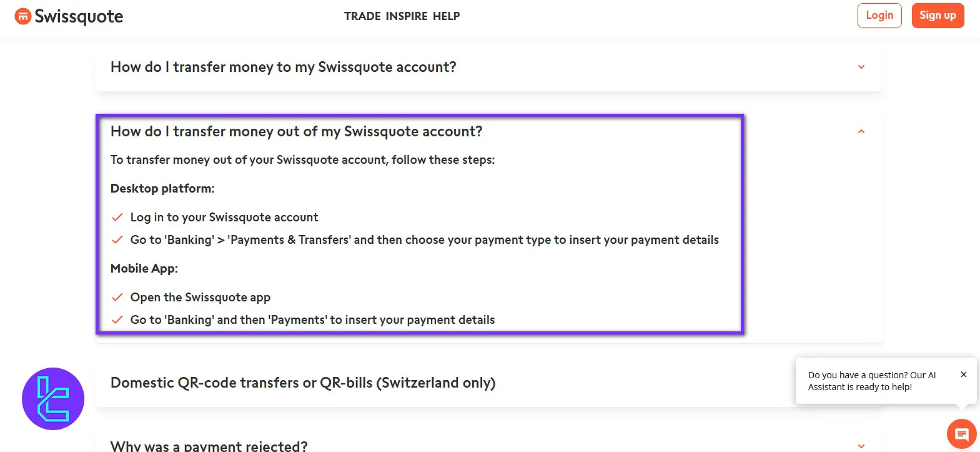Viewport: 980px width, 452px height.
Task: Select the checkmark beside 'Go to Banking > Payments & Transfers'
Action: pos(117,239)
